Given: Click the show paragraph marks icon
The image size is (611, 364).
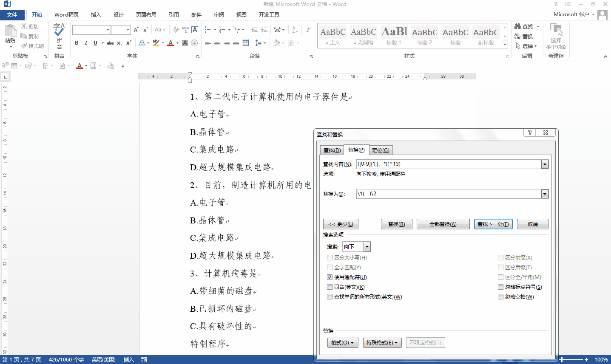Looking at the screenshot, I should tap(308, 30).
